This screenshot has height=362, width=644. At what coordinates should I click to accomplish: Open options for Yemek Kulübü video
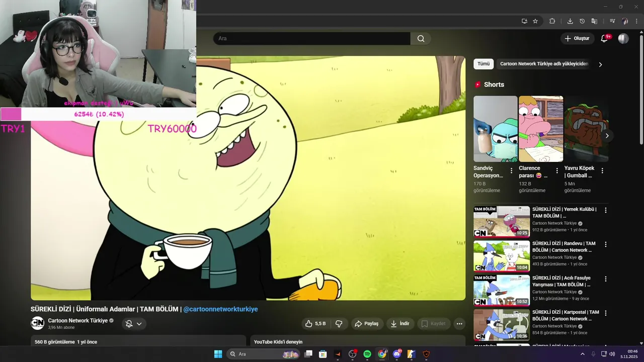pos(606,210)
